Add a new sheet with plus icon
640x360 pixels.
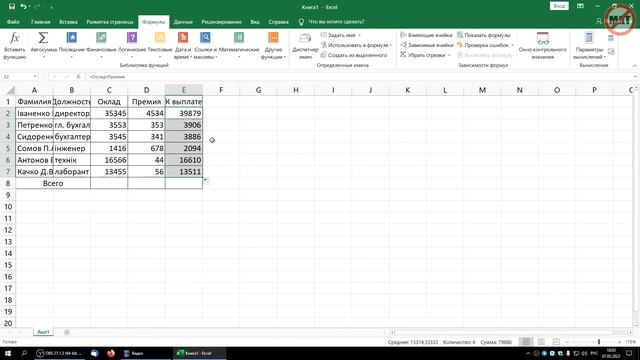tap(67, 332)
